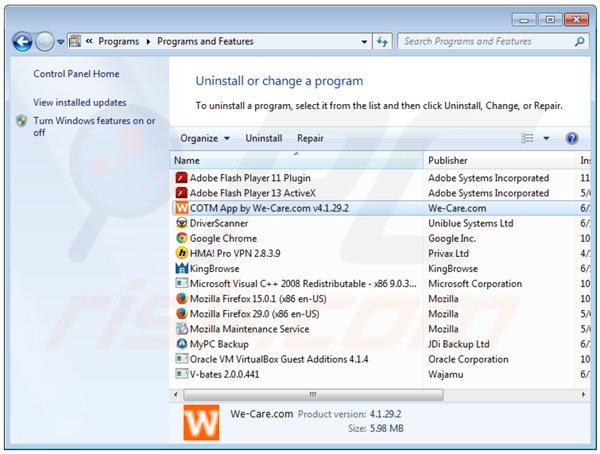This screenshot has width=600, height=454.
Task: Click the Adobe Flash Player 11 Plugin icon
Action: click(181, 178)
